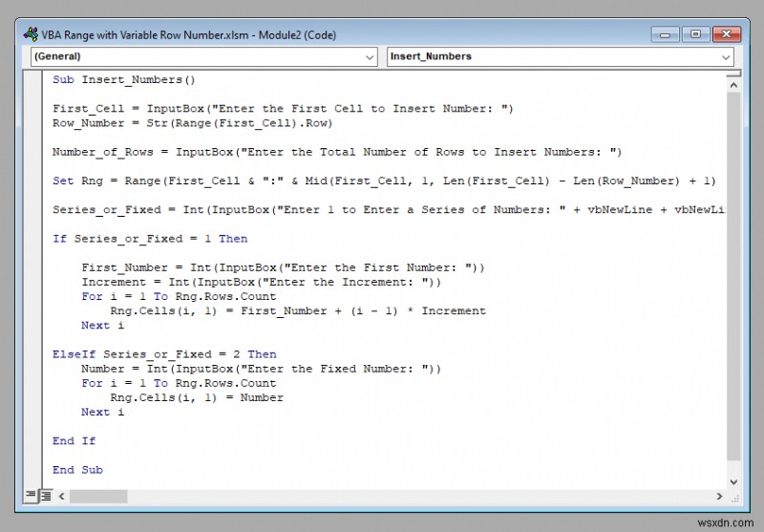Click the Row_Number = Str line
The height and width of the screenshot is (532, 764).
point(193,123)
